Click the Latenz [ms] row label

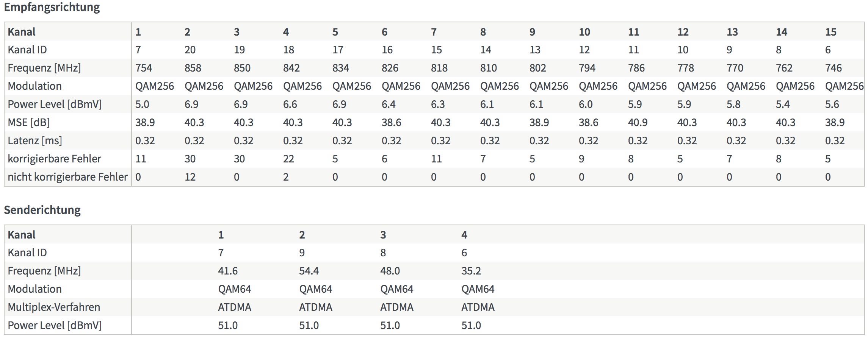pos(35,141)
